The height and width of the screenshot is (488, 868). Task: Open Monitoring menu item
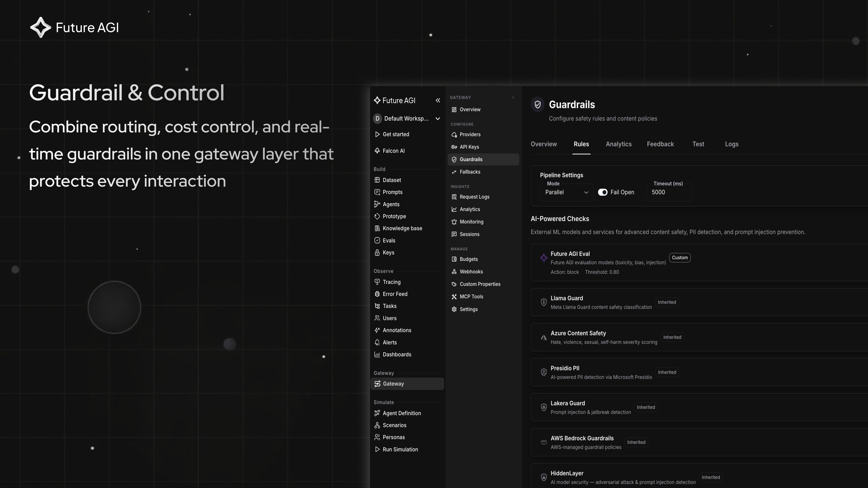tap(483, 222)
